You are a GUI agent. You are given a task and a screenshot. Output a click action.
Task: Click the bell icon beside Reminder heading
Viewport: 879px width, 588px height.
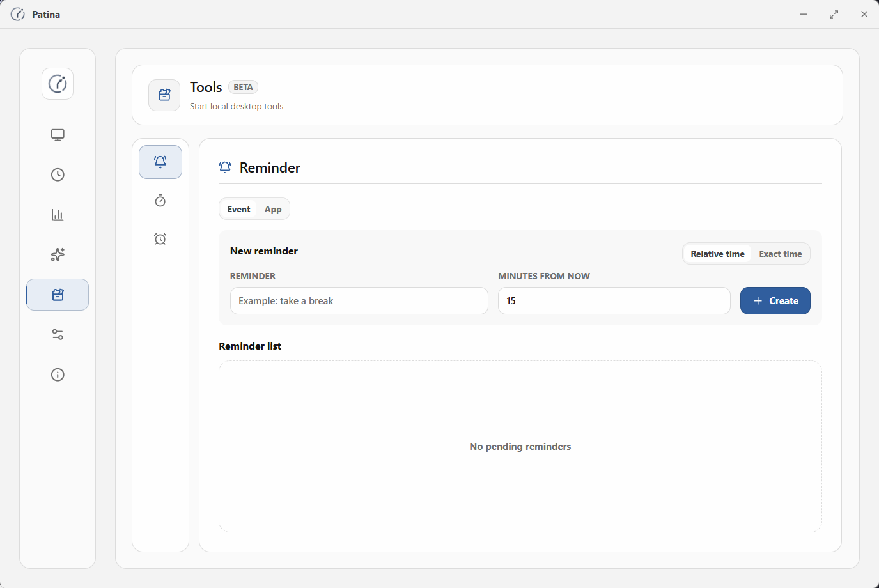pyautogui.click(x=225, y=167)
